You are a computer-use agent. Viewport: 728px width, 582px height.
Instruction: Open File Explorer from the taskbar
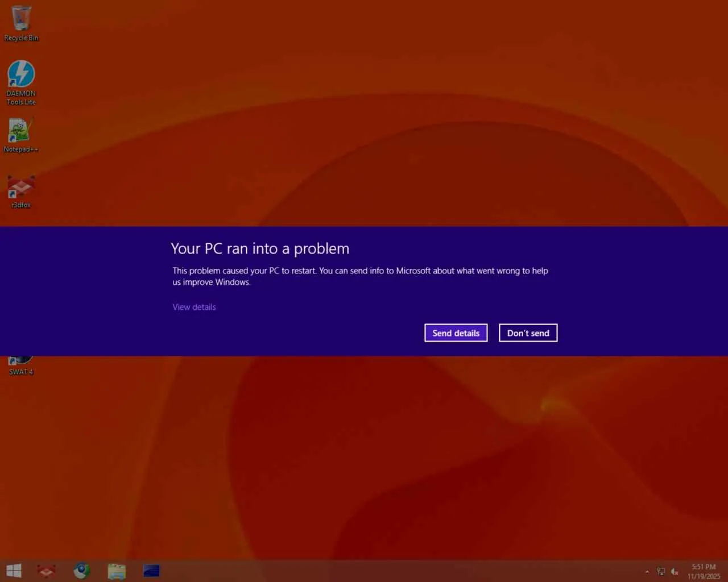(117, 571)
